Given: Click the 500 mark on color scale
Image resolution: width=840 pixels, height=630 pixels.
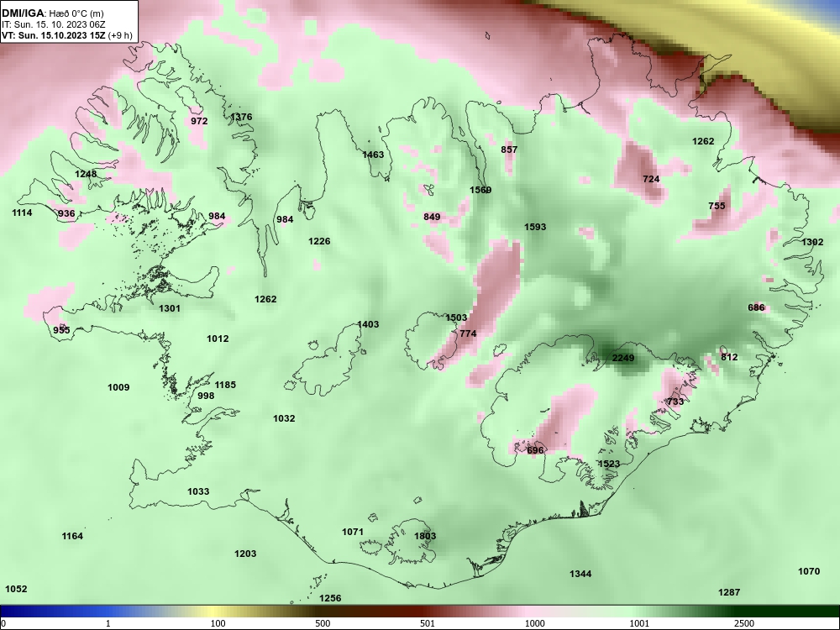Looking at the screenshot, I should click(323, 623).
